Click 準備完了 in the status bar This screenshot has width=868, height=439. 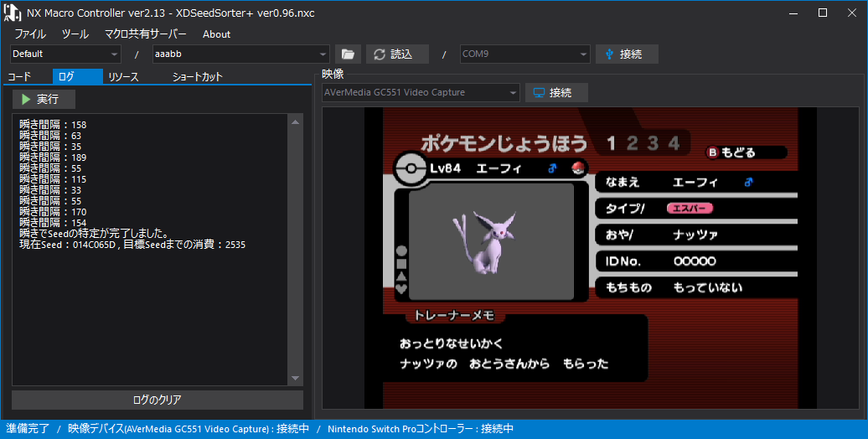click(x=28, y=429)
